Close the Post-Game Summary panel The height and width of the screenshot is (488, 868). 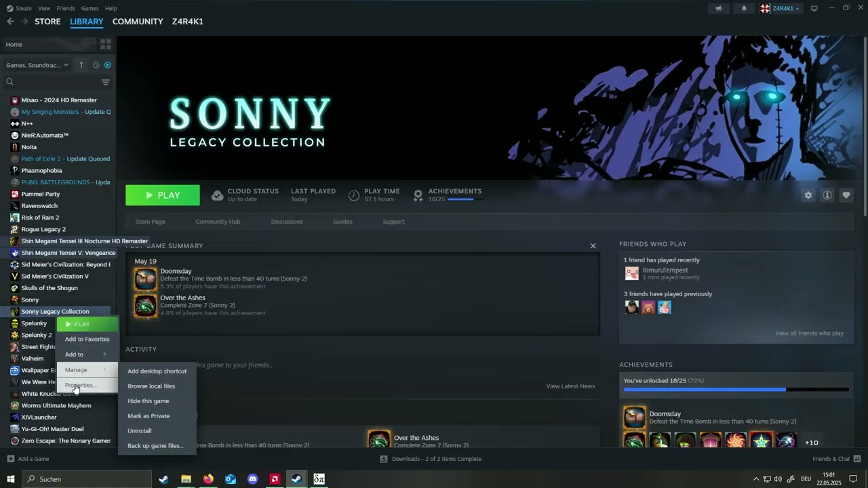click(x=593, y=245)
